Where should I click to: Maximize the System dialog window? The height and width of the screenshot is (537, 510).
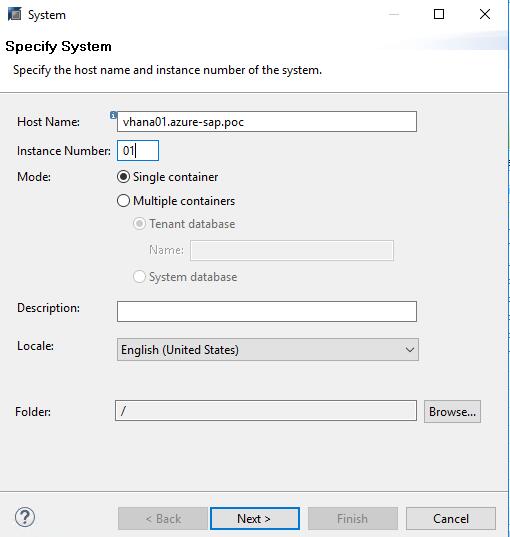439,14
